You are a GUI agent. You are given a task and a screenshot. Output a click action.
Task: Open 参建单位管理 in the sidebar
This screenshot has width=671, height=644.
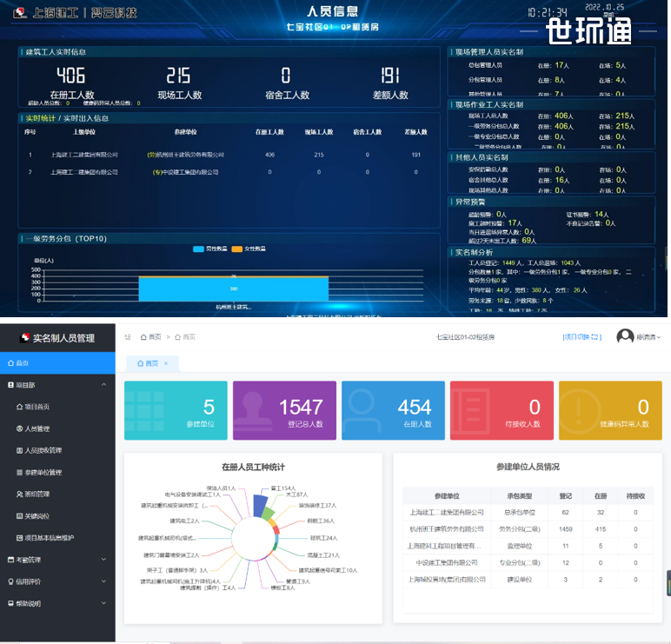(x=43, y=472)
